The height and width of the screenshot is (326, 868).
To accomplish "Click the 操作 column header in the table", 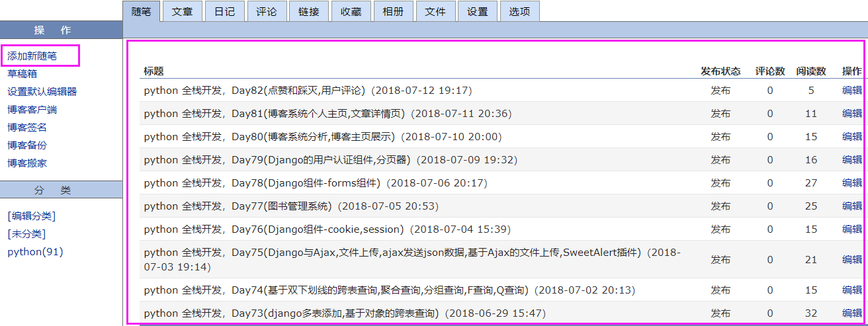I will click(x=851, y=71).
